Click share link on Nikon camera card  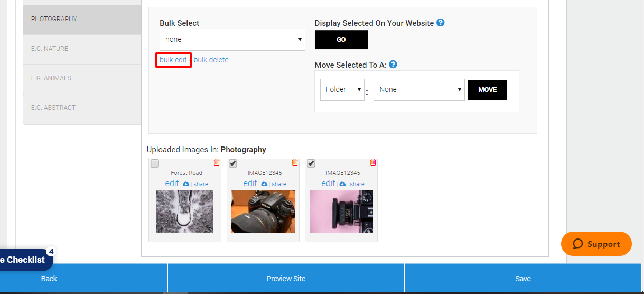click(x=279, y=184)
